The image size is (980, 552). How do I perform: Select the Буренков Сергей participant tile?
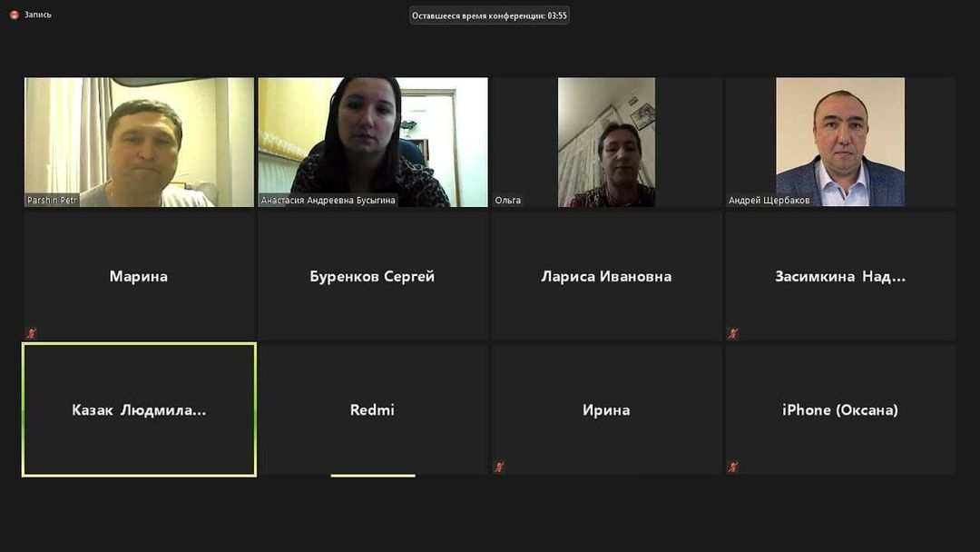click(x=373, y=276)
